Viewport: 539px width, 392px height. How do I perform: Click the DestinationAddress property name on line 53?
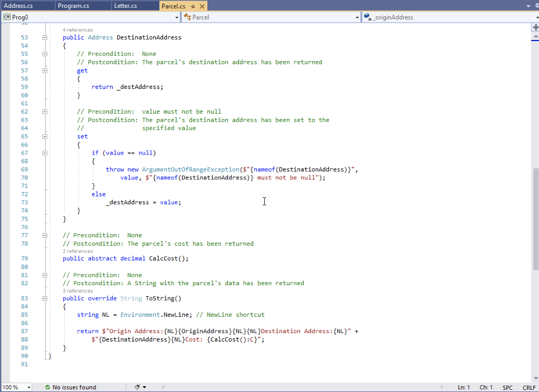149,37
